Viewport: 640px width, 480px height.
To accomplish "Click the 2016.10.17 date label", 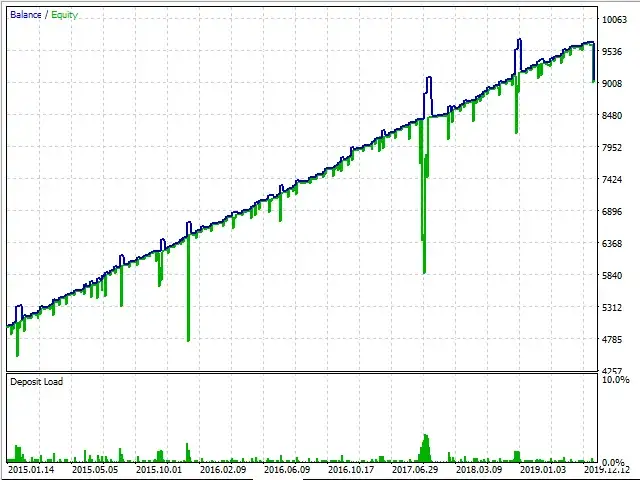I will click(x=351, y=469).
